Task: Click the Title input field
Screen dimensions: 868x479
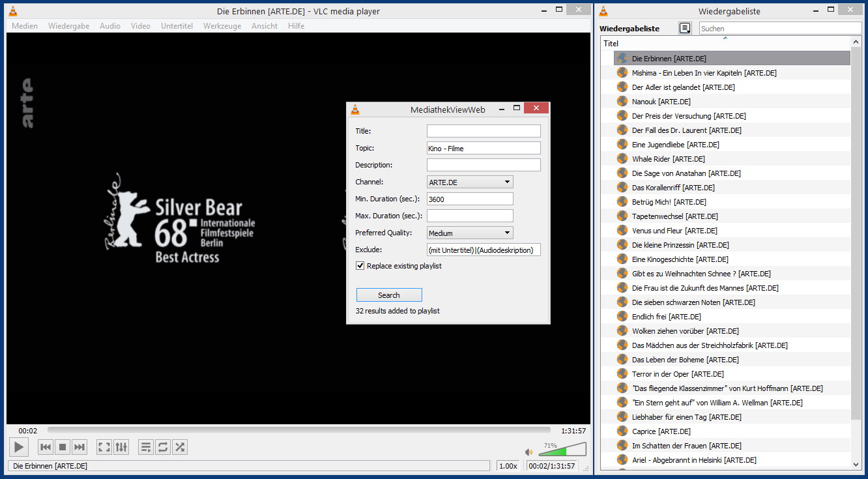Action: click(484, 131)
